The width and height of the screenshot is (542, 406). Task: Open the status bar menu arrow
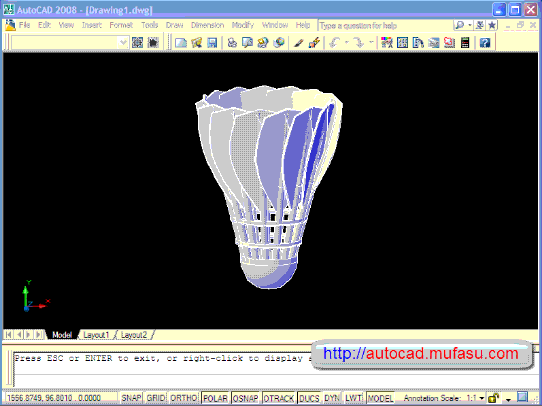(508, 399)
